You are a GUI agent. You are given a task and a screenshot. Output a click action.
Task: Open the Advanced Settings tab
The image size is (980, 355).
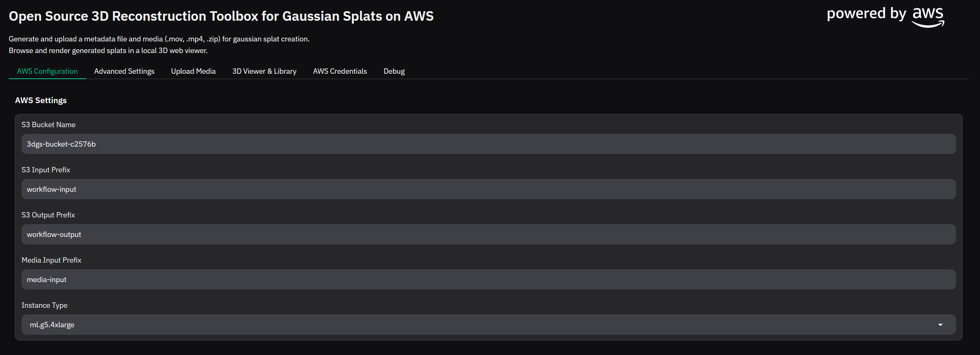[x=124, y=71]
